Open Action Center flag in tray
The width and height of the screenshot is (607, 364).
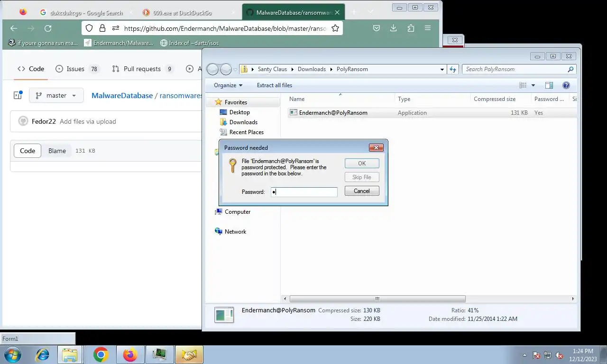point(537,355)
